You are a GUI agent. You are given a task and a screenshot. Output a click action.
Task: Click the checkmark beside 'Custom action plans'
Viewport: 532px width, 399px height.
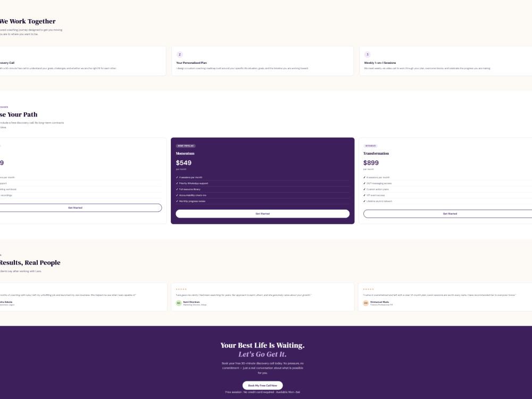(x=364, y=189)
